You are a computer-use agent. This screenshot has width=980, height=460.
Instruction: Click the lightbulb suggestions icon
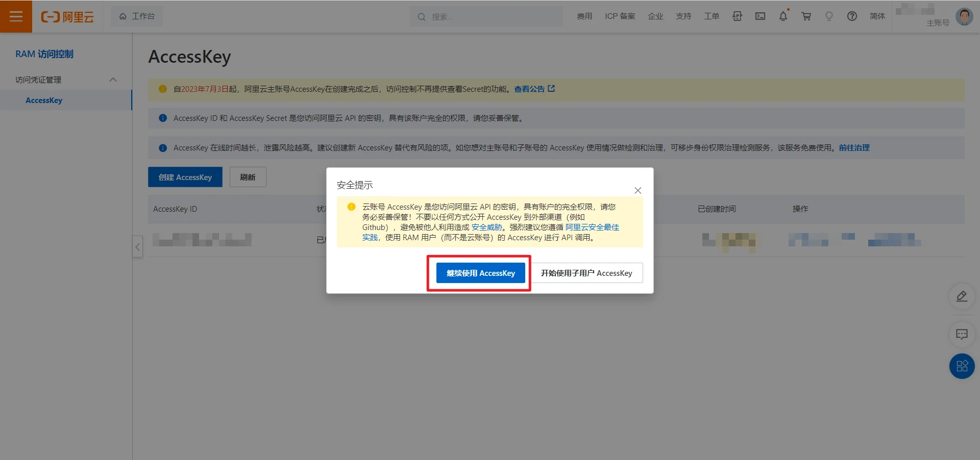click(829, 16)
